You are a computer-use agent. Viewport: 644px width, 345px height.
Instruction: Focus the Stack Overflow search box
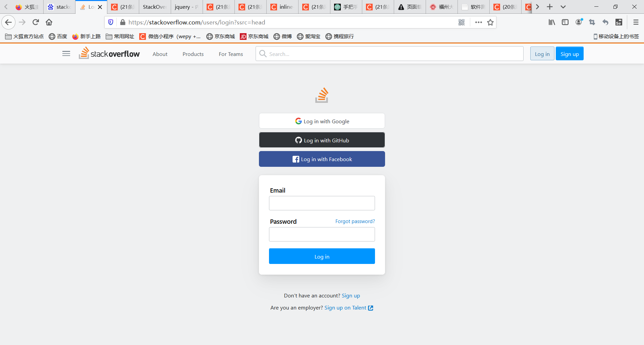[389, 54]
